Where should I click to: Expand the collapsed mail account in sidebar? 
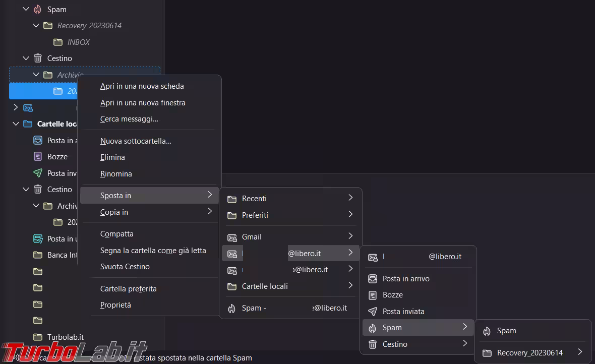16,107
